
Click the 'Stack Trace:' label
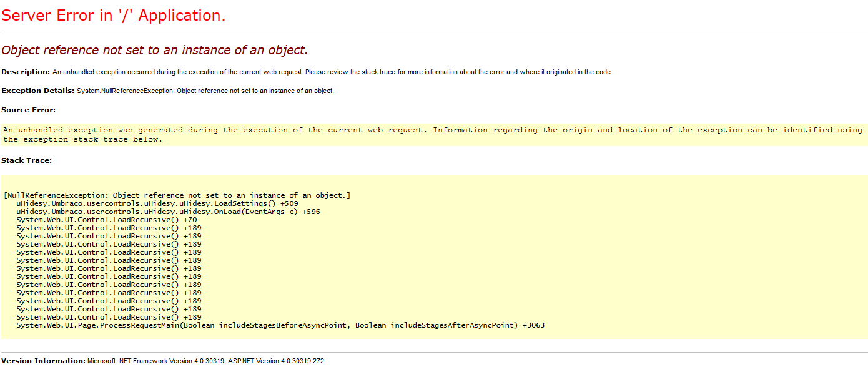click(x=27, y=160)
